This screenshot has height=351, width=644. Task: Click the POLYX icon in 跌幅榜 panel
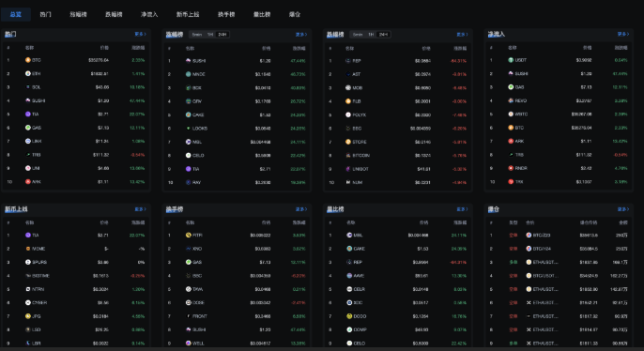348,114
